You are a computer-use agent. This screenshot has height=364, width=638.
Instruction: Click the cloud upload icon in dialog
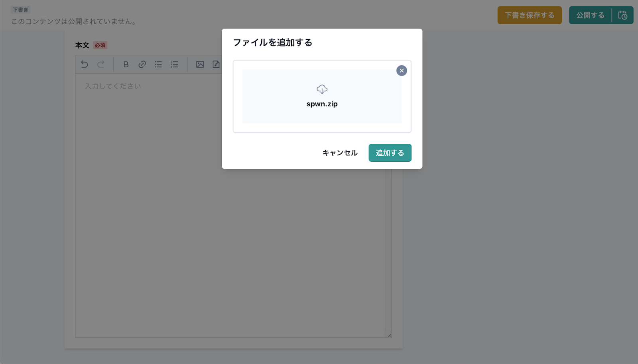[322, 89]
